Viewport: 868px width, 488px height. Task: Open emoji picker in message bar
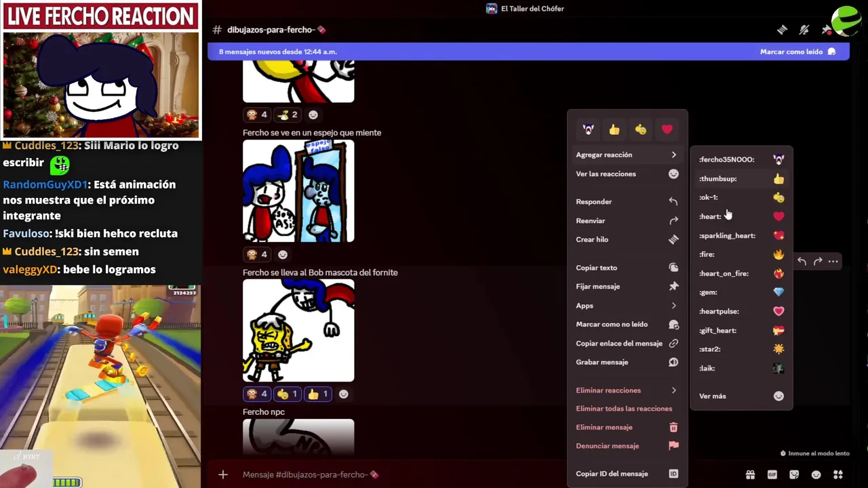(x=816, y=474)
